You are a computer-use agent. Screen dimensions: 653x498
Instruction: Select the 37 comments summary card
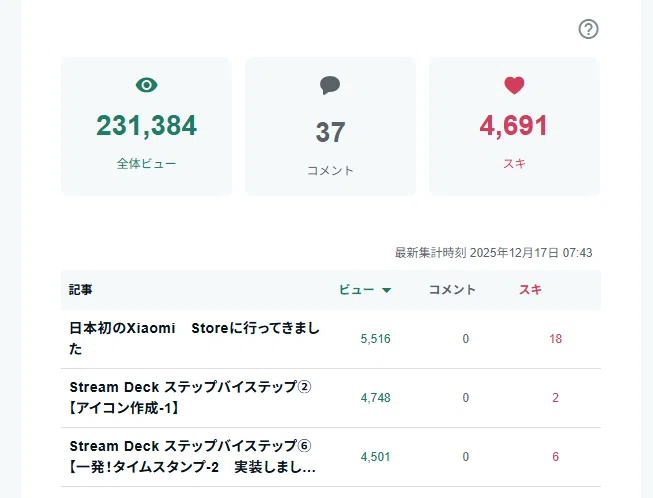330,126
